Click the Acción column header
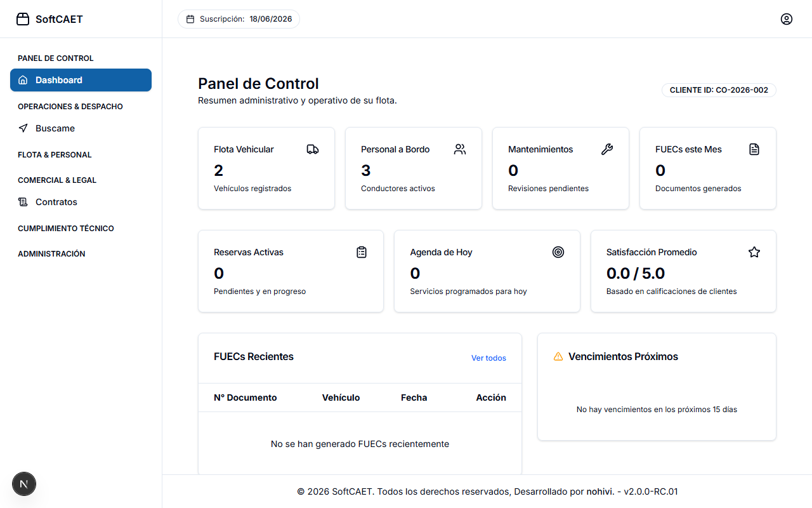 tap(491, 398)
